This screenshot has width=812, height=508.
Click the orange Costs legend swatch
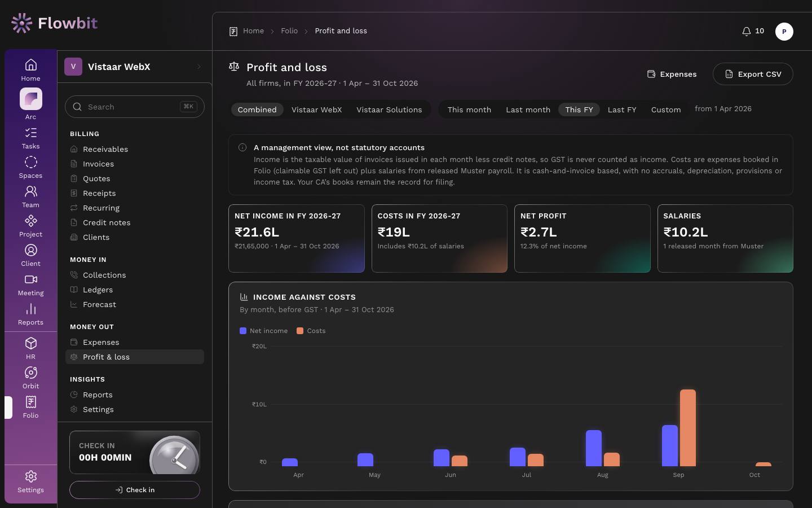click(300, 331)
